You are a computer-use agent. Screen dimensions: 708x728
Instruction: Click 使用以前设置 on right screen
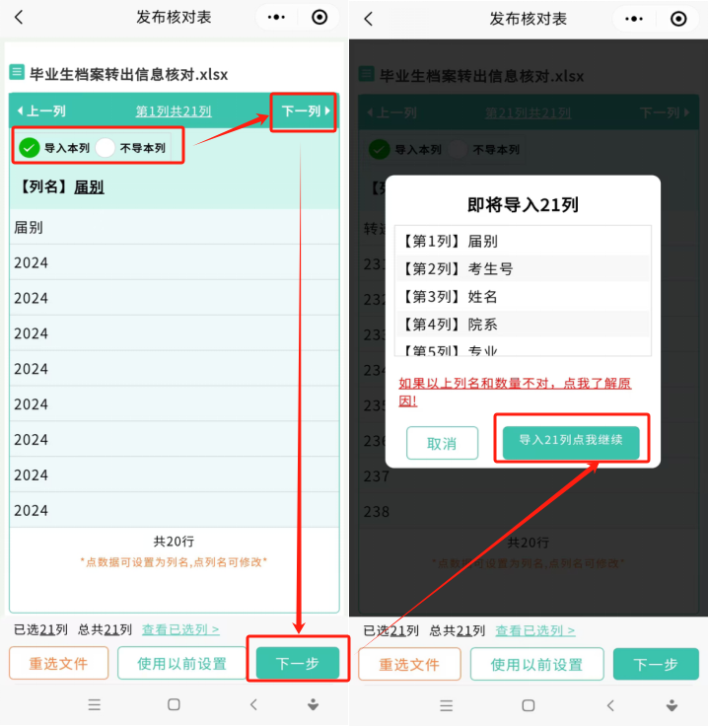(x=536, y=665)
